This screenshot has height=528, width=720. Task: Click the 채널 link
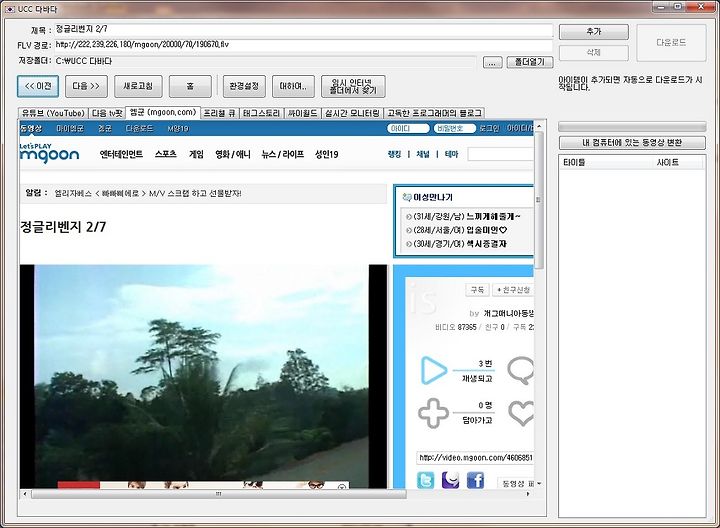coord(423,154)
